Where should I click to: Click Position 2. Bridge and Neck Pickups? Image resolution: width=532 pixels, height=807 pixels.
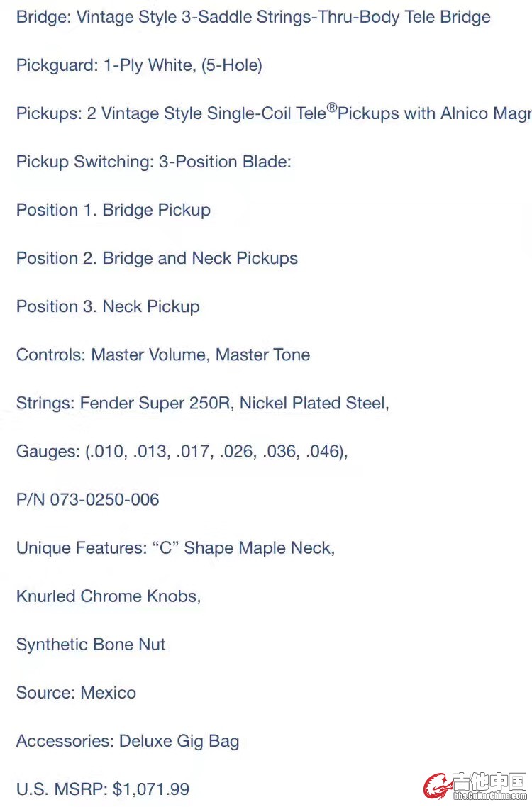(157, 258)
